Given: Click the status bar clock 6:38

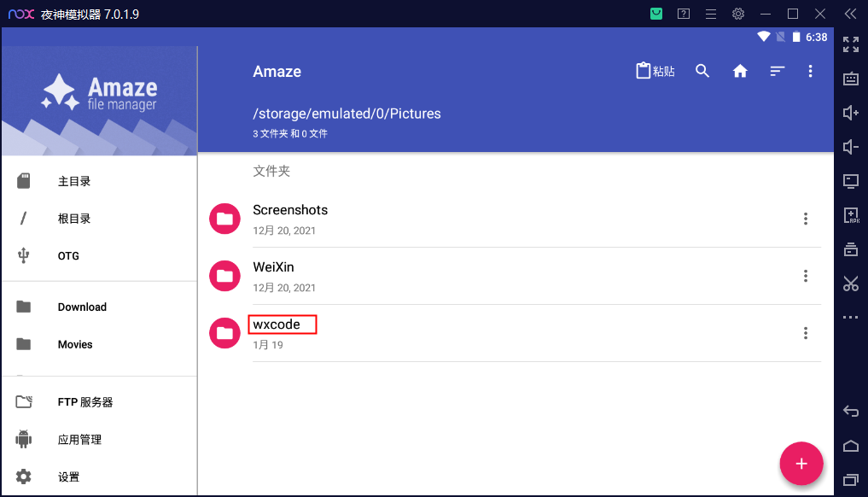Looking at the screenshot, I should tap(817, 37).
